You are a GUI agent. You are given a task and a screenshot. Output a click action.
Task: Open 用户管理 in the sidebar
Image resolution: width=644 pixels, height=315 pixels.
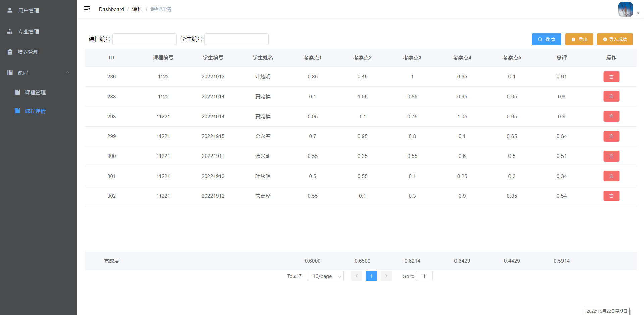pyautogui.click(x=39, y=10)
